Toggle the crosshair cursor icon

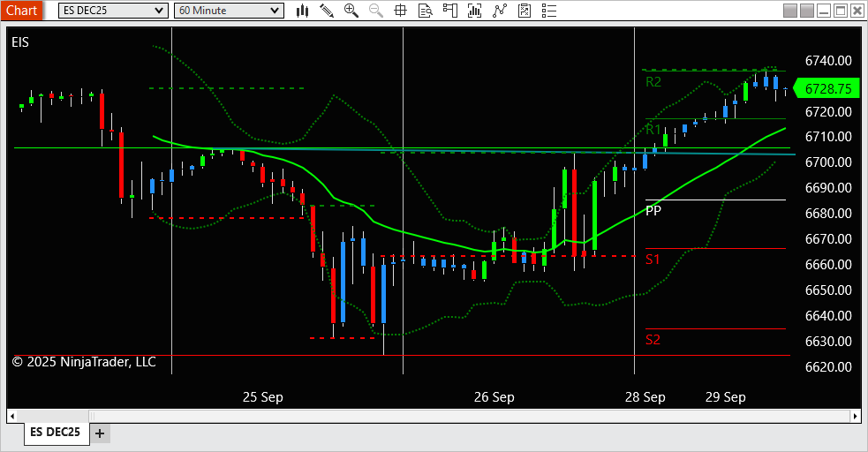click(400, 11)
